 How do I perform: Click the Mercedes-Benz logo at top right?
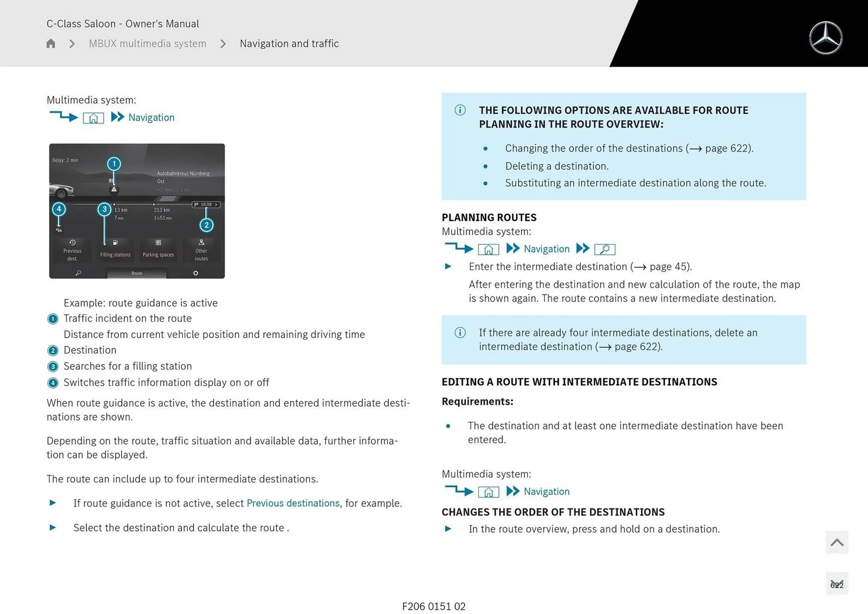click(x=826, y=38)
